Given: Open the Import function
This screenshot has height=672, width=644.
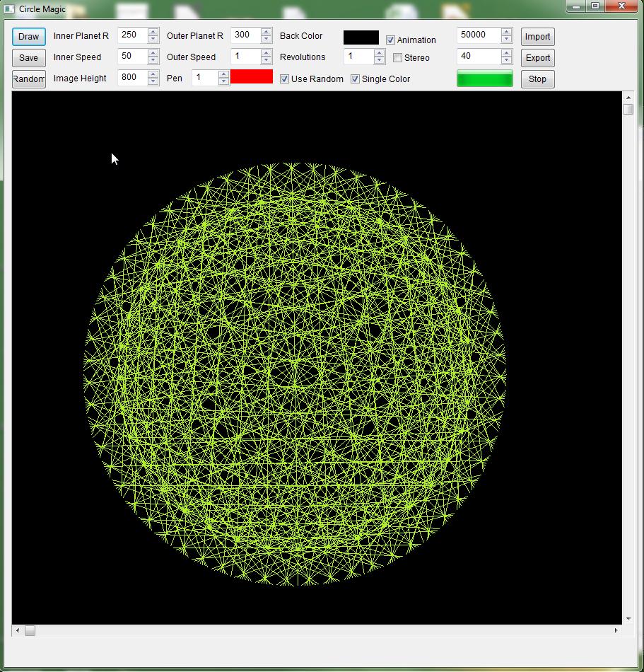Looking at the screenshot, I should click(537, 37).
